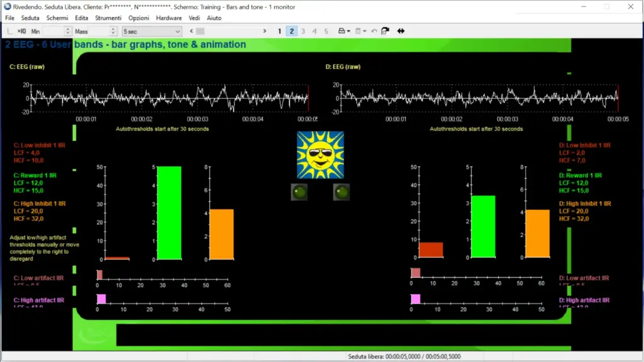The height and width of the screenshot is (362, 644).
Task: Open the Edita menu
Action: (81, 18)
